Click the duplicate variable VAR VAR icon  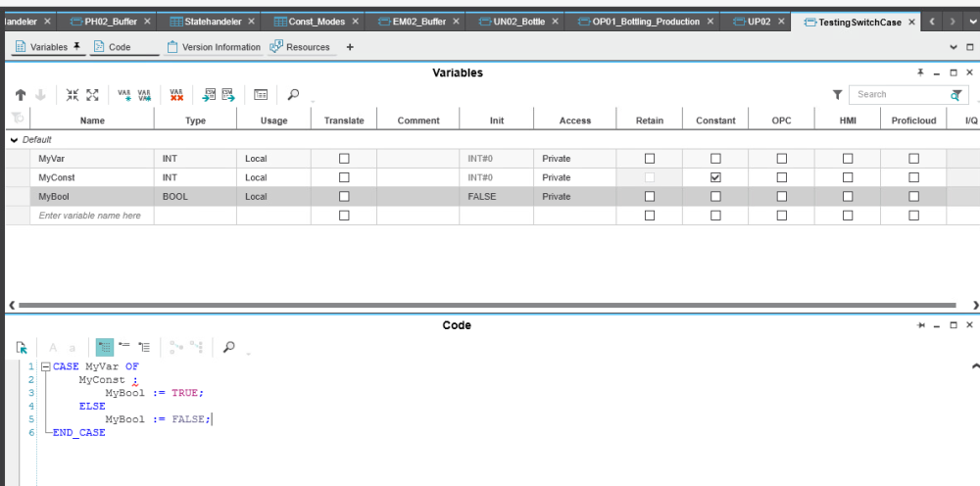tap(144, 95)
